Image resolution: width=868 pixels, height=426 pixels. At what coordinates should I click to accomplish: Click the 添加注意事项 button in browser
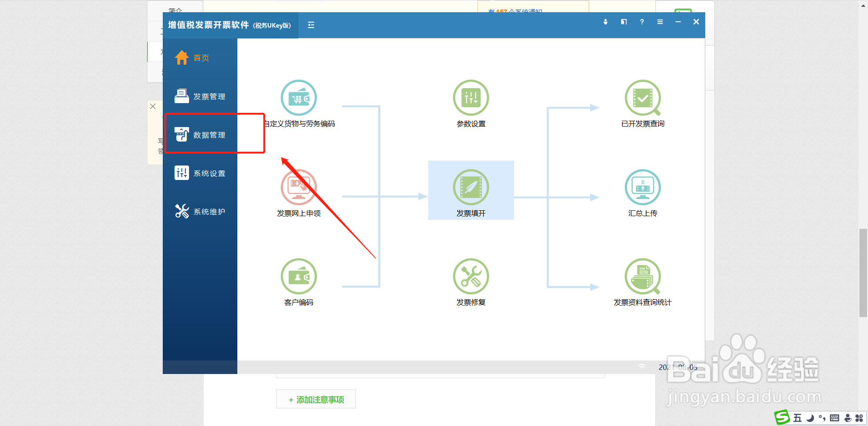(x=316, y=399)
